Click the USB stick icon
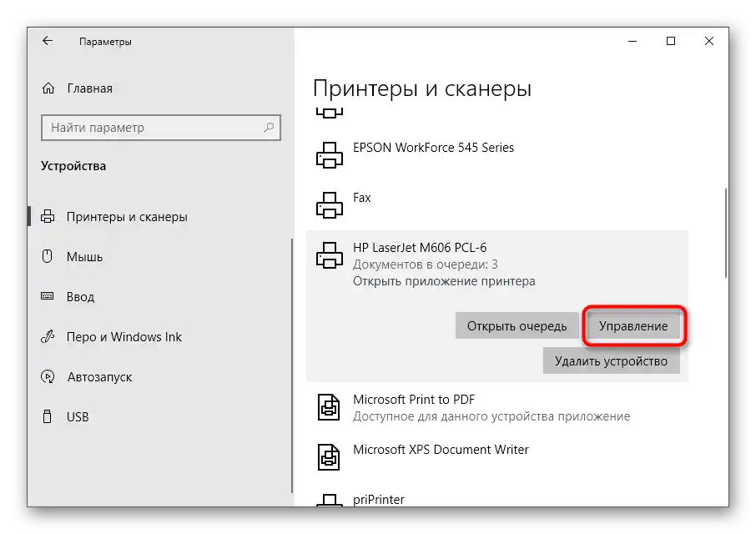The width and height of the screenshot is (756, 534). pyautogui.click(x=47, y=416)
